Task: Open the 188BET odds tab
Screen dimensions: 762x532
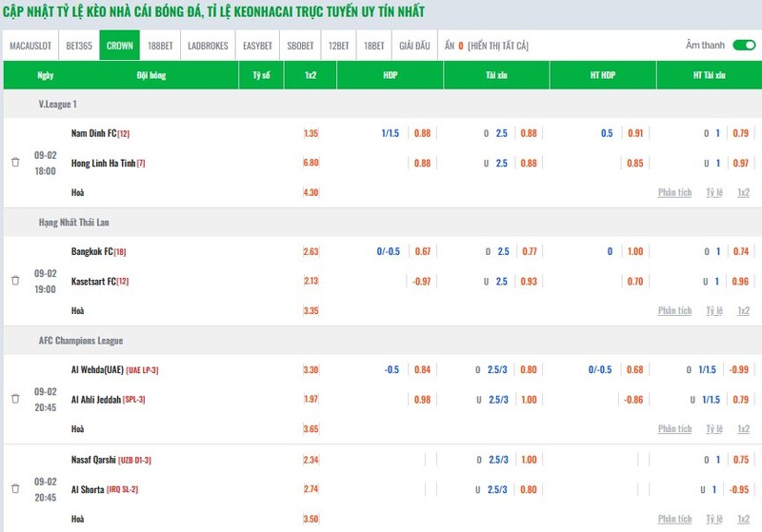Action: tap(161, 46)
